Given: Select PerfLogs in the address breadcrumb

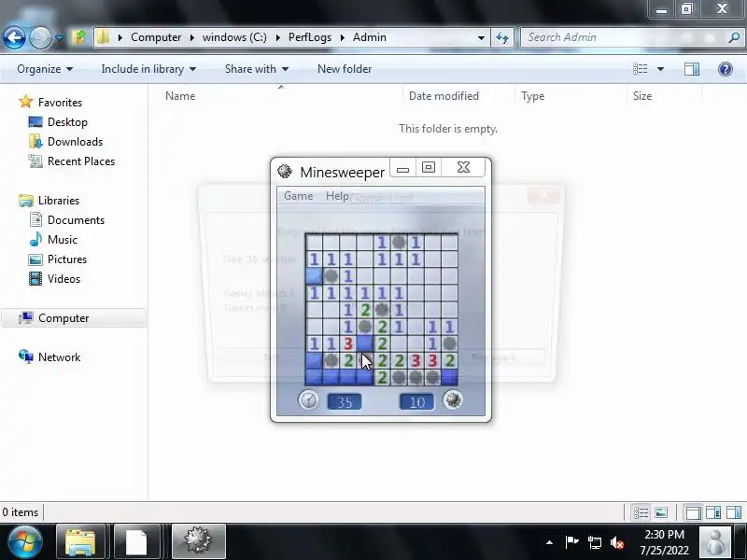Looking at the screenshot, I should tap(310, 37).
